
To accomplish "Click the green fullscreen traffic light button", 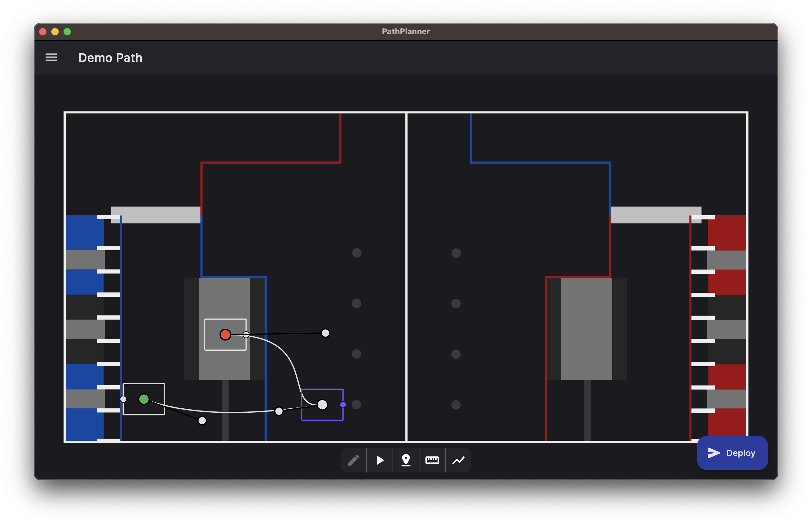I will click(67, 31).
